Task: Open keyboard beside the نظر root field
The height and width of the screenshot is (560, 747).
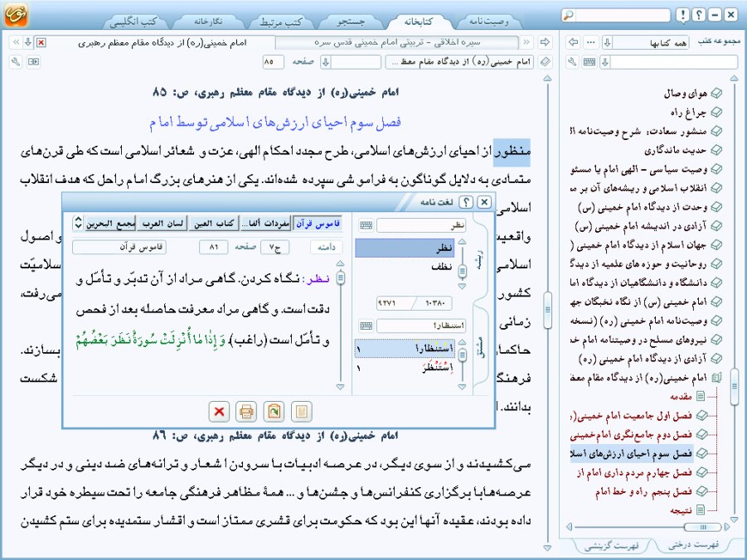Action: tap(366, 225)
